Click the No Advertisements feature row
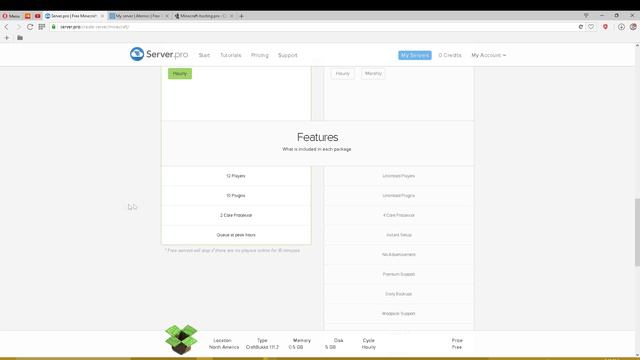The image size is (640, 360). (399, 254)
